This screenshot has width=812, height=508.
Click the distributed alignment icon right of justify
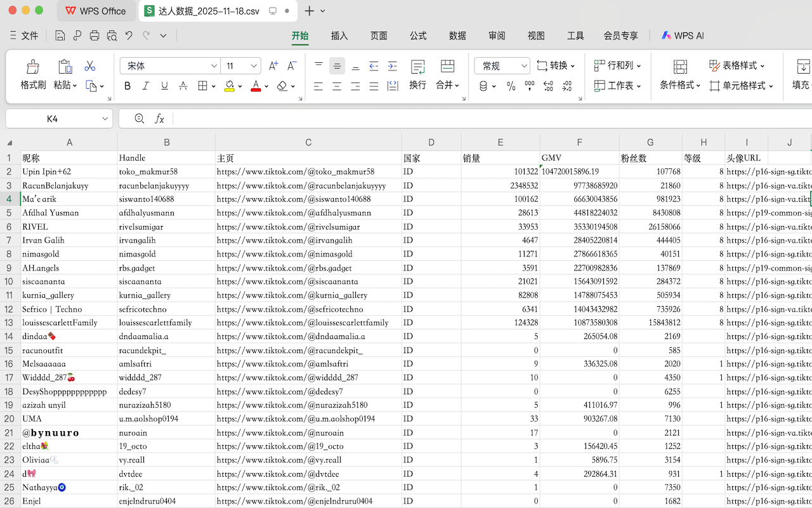click(393, 86)
